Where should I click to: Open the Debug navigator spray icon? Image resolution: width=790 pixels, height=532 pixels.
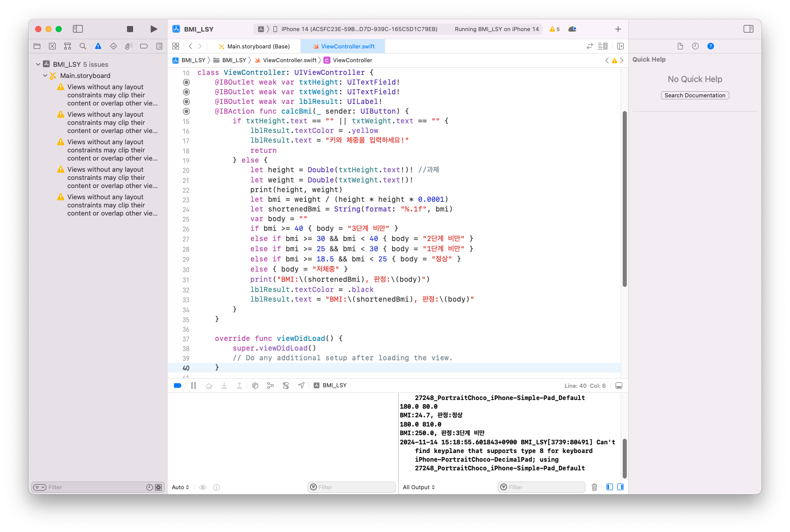[129, 46]
